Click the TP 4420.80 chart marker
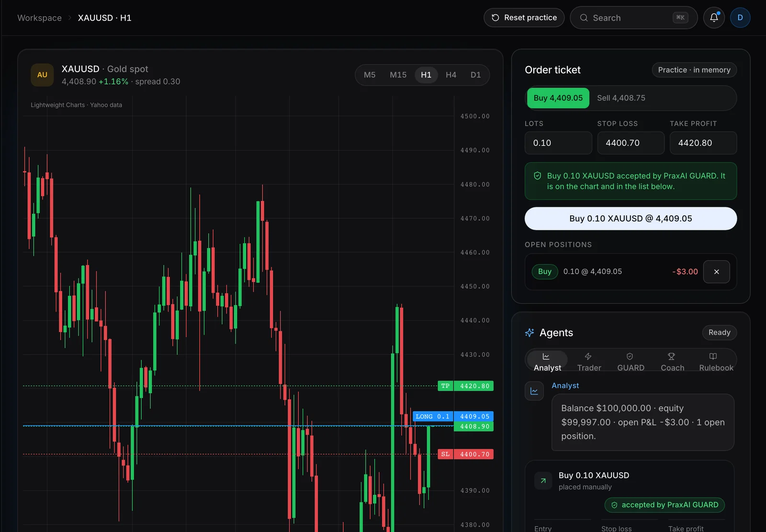 tap(465, 386)
